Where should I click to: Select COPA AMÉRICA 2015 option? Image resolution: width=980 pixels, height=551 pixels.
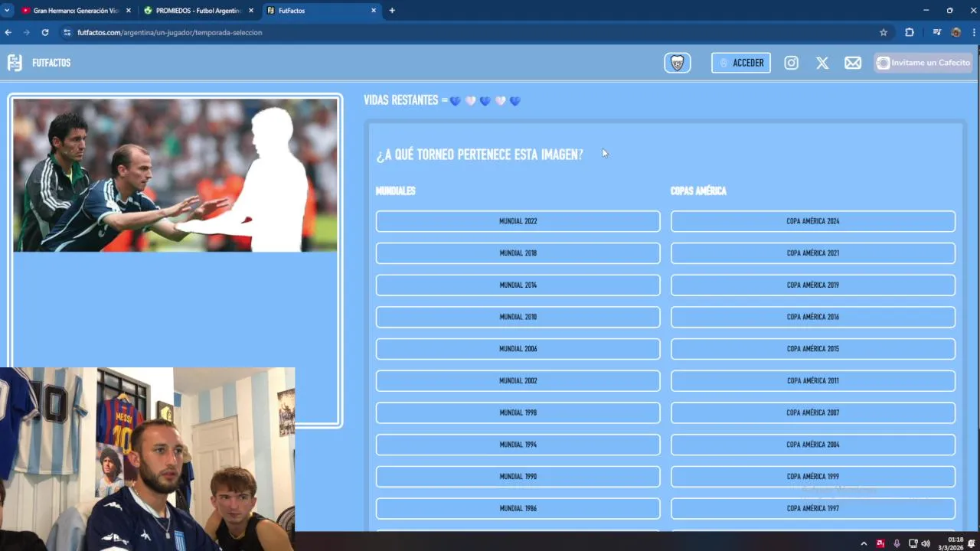pyautogui.click(x=813, y=349)
